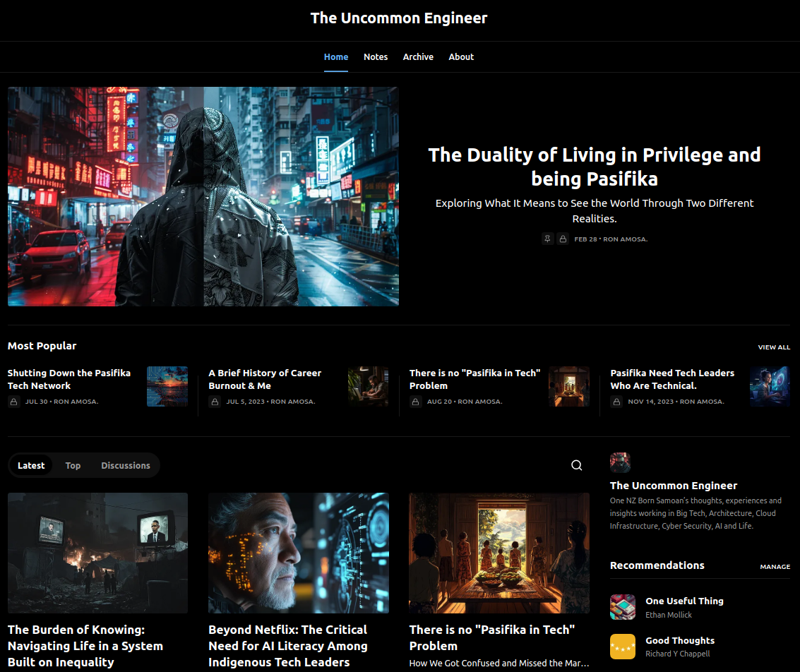Click lock icon under Shutting Down Pasifika post

(x=13, y=402)
